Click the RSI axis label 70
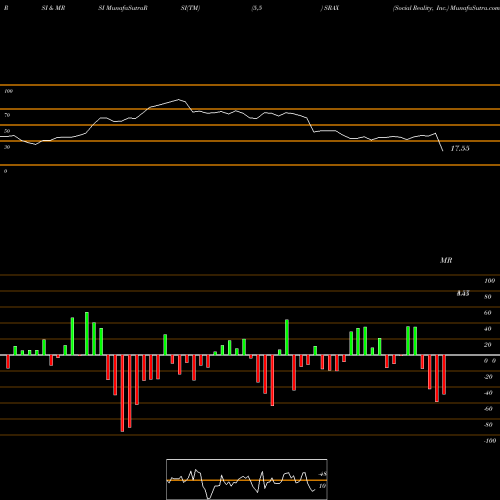Image resolution: width=500 pixels, height=500 pixels. (x=7, y=115)
